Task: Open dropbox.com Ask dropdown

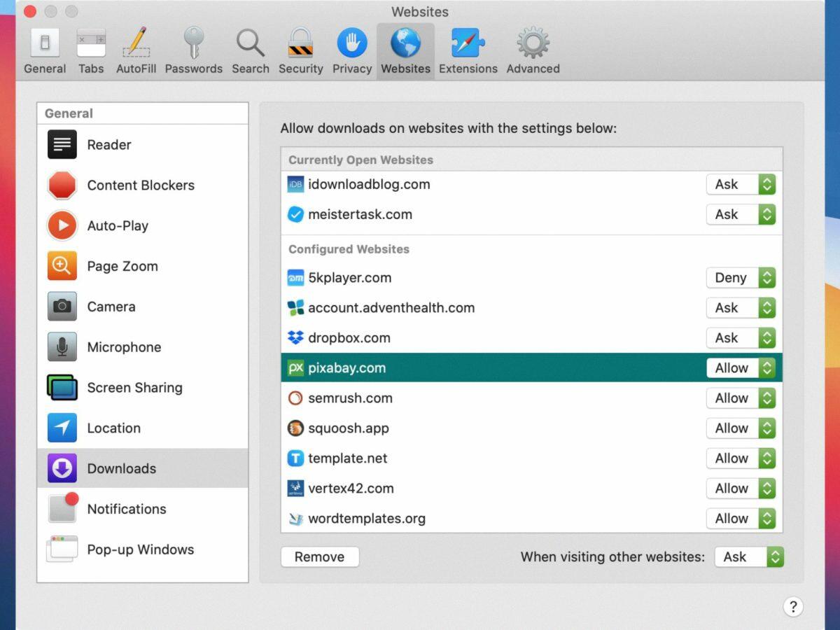Action: click(741, 338)
